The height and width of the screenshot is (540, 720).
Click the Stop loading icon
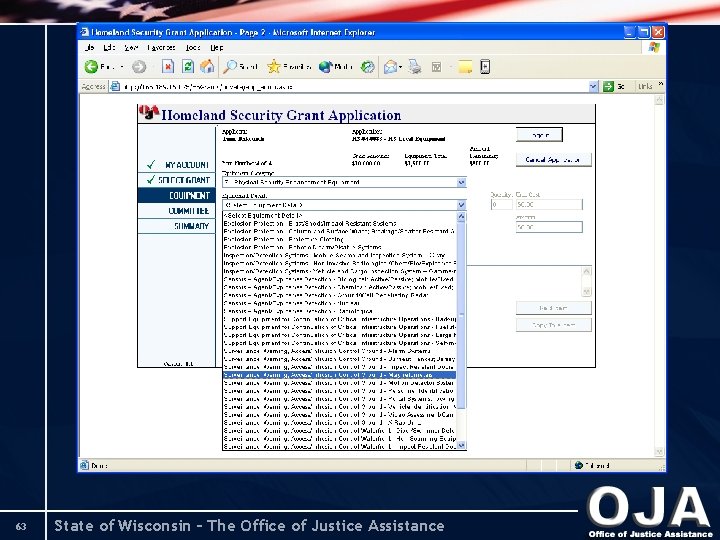[x=168, y=67]
